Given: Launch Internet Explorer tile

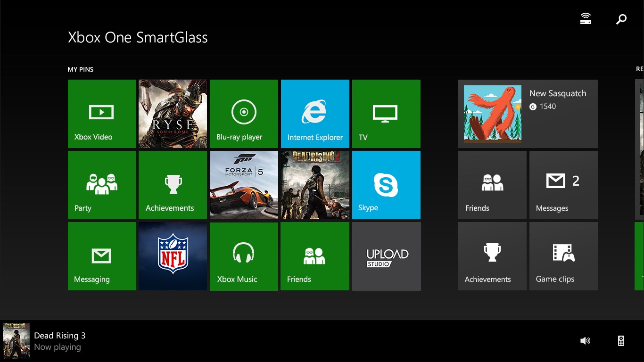Looking at the screenshot, I should click(x=315, y=114).
